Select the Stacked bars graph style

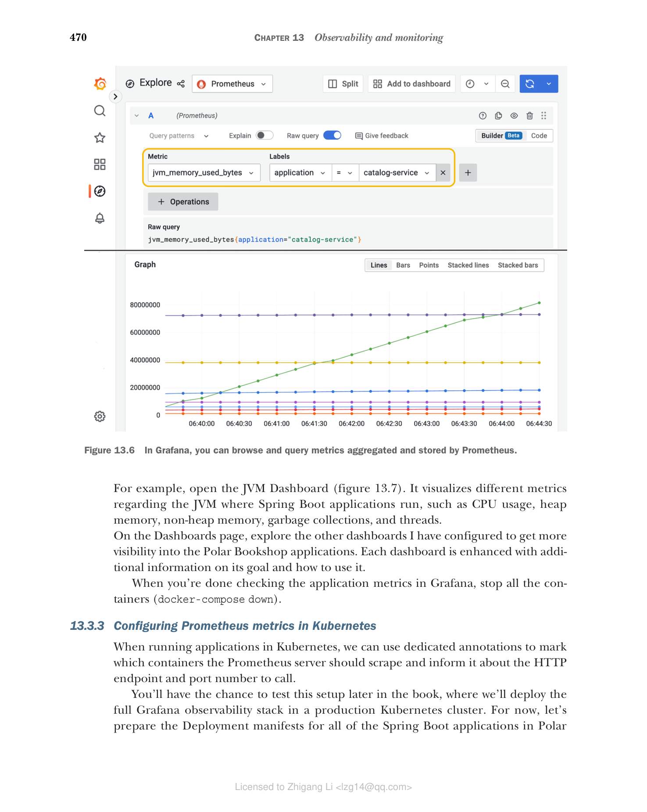pos(518,265)
